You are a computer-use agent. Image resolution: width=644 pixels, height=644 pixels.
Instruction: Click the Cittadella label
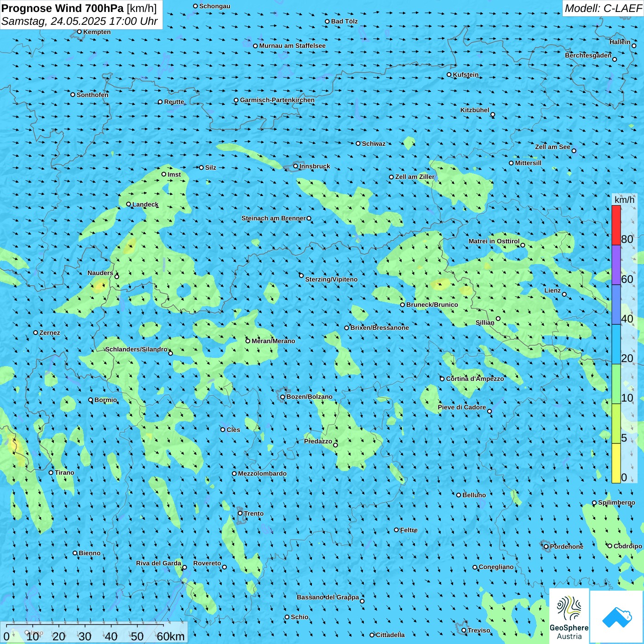click(390, 635)
